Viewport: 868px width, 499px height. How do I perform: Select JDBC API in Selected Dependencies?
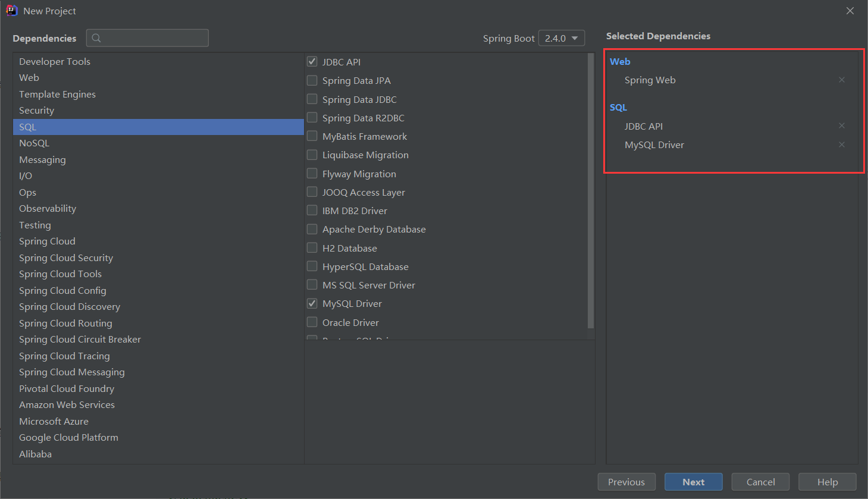coord(644,126)
